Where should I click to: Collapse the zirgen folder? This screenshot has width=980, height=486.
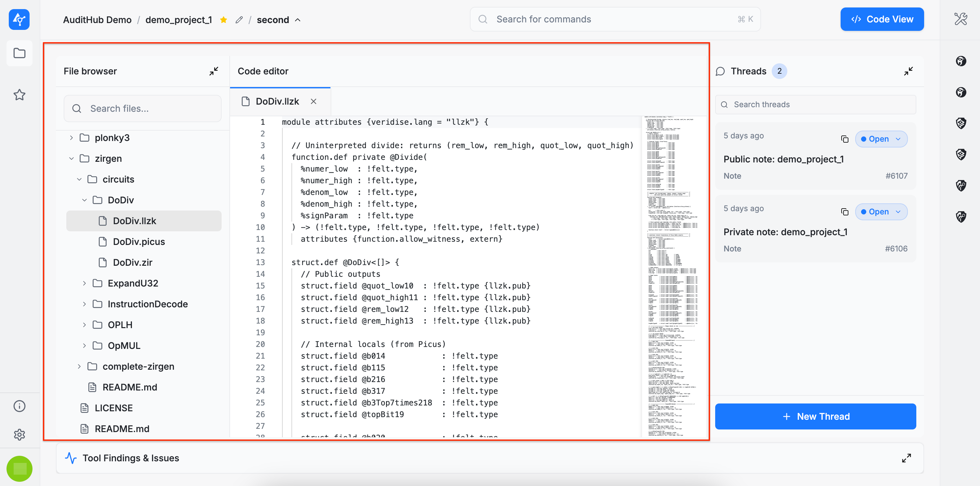click(x=71, y=159)
